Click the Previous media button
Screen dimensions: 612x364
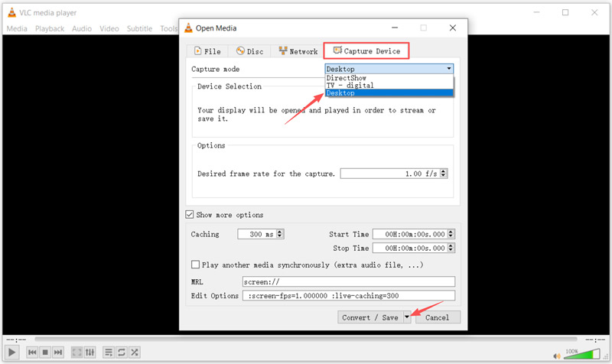tap(32, 353)
